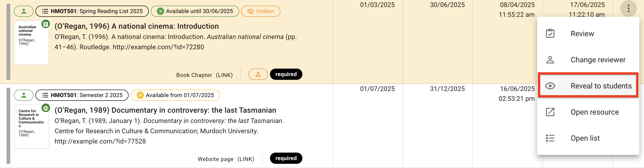The image size is (644, 168).
Task: Click the person icon on the Semester 2 2025 item
Action: pos(24,95)
